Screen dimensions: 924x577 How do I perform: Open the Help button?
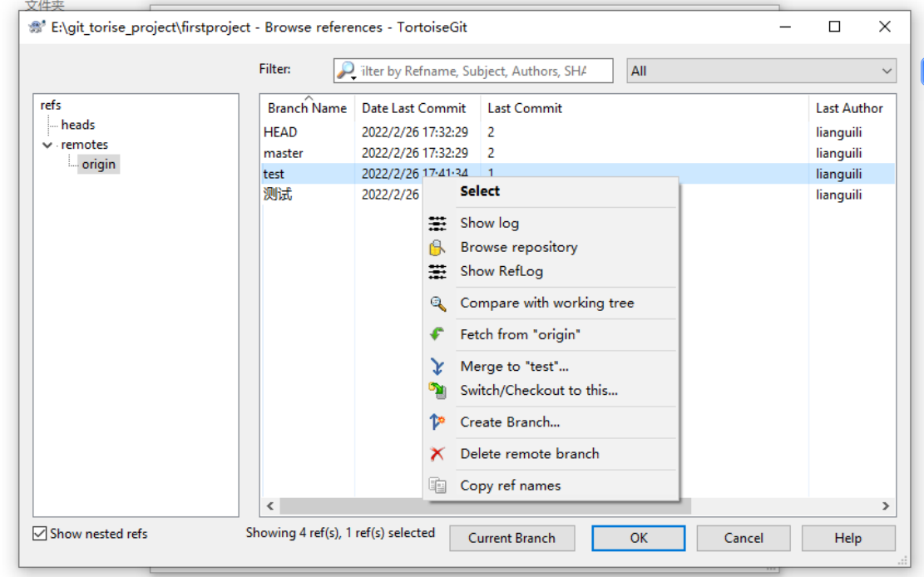coord(848,538)
